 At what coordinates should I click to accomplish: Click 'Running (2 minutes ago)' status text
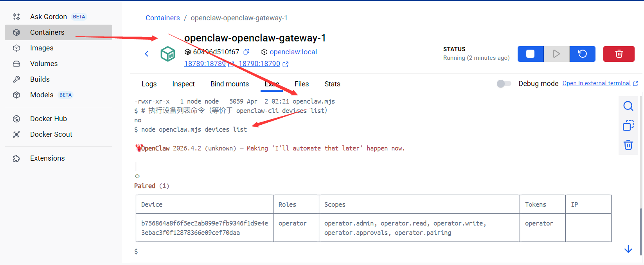[476, 58]
